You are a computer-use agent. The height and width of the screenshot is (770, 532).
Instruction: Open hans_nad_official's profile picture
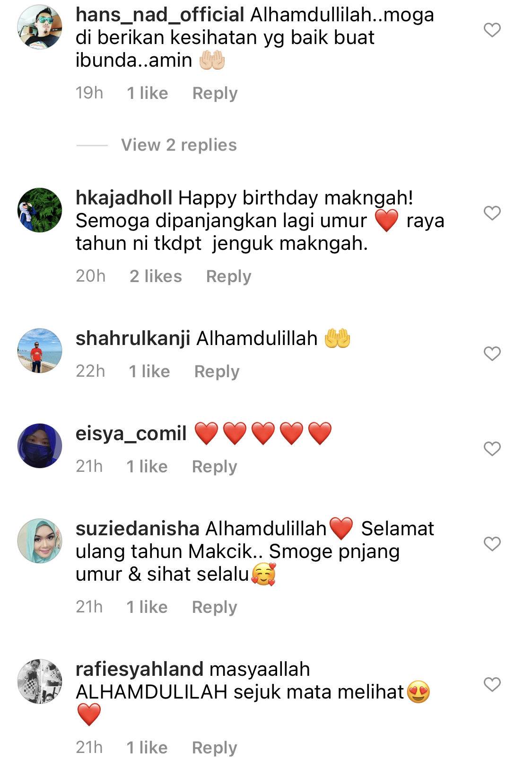click(40, 27)
